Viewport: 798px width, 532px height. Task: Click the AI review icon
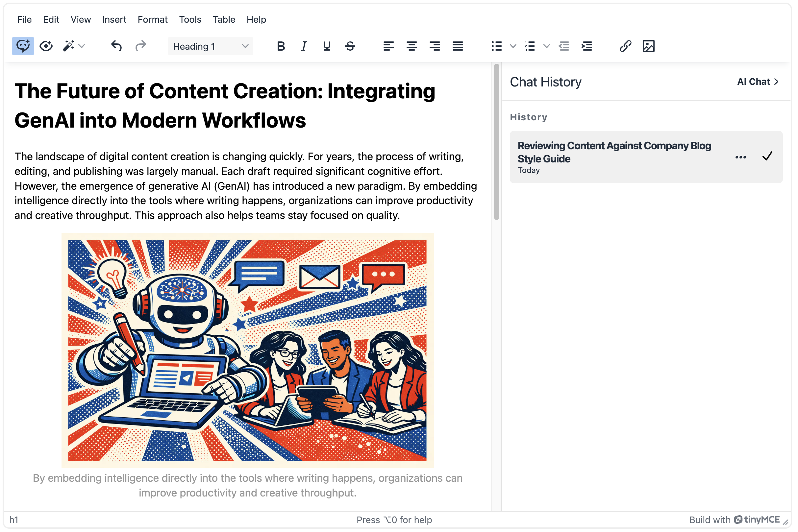pos(46,46)
